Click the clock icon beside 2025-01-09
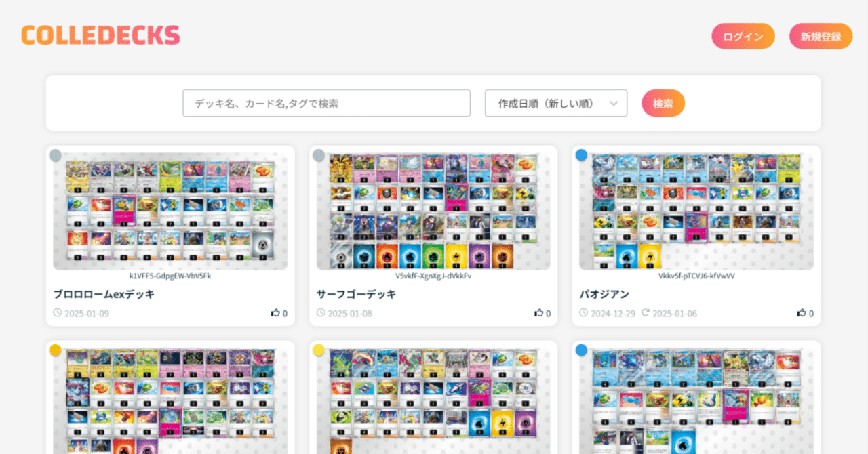The height and width of the screenshot is (454, 868). click(x=58, y=313)
